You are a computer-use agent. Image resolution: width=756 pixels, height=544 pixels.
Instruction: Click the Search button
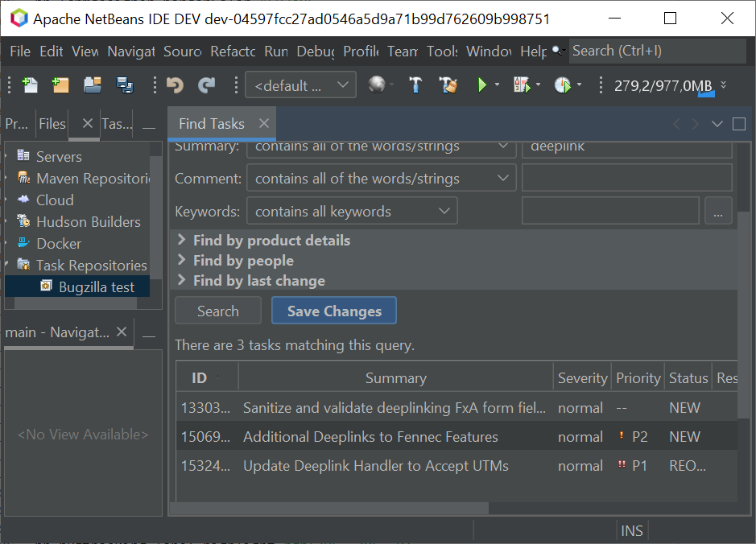point(218,311)
